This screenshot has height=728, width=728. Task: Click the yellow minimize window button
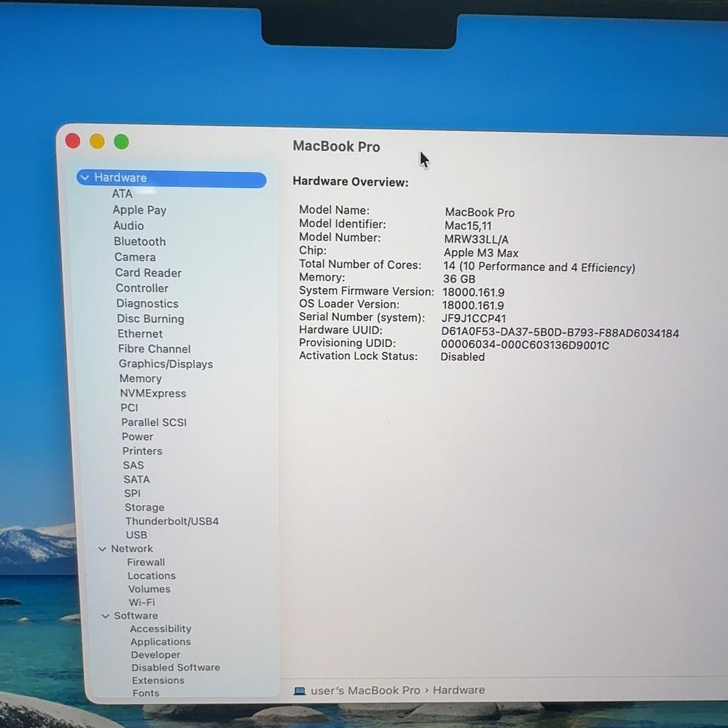(97, 141)
